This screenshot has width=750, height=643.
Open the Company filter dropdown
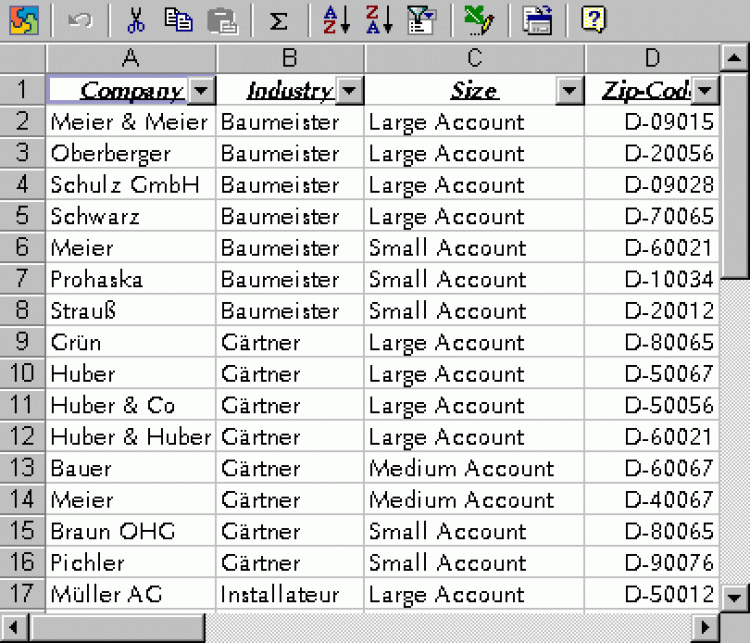click(201, 92)
